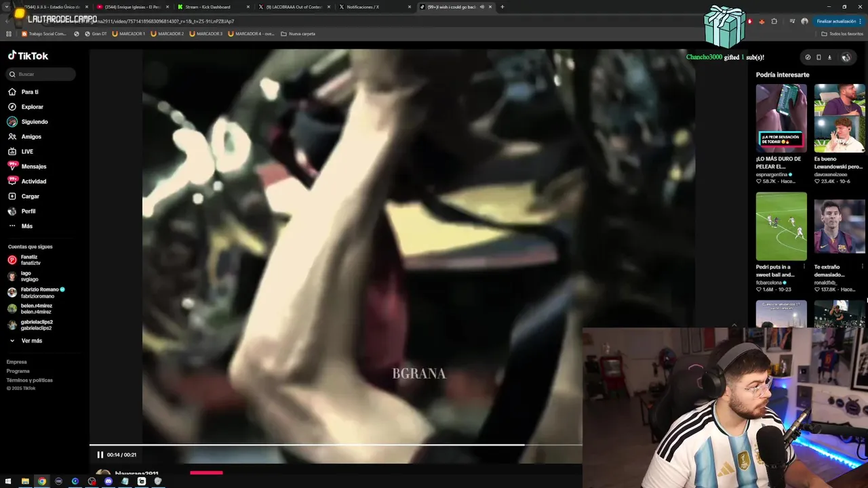Open the options menu for the Te extraño video
The width and height of the screenshot is (868, 488).
pos(863,267)
